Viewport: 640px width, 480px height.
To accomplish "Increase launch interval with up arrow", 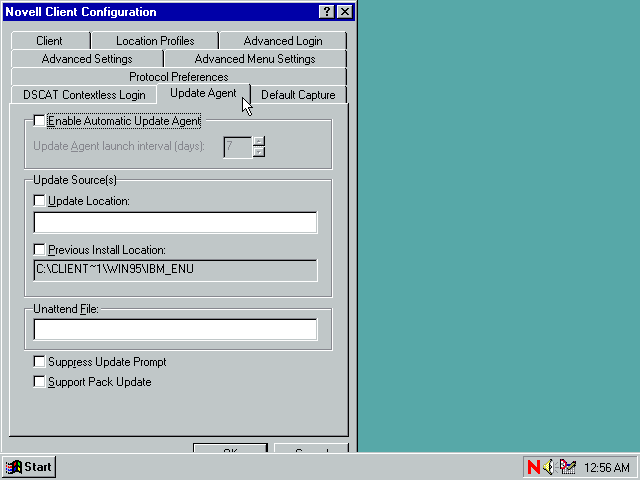I will [259, 141].
